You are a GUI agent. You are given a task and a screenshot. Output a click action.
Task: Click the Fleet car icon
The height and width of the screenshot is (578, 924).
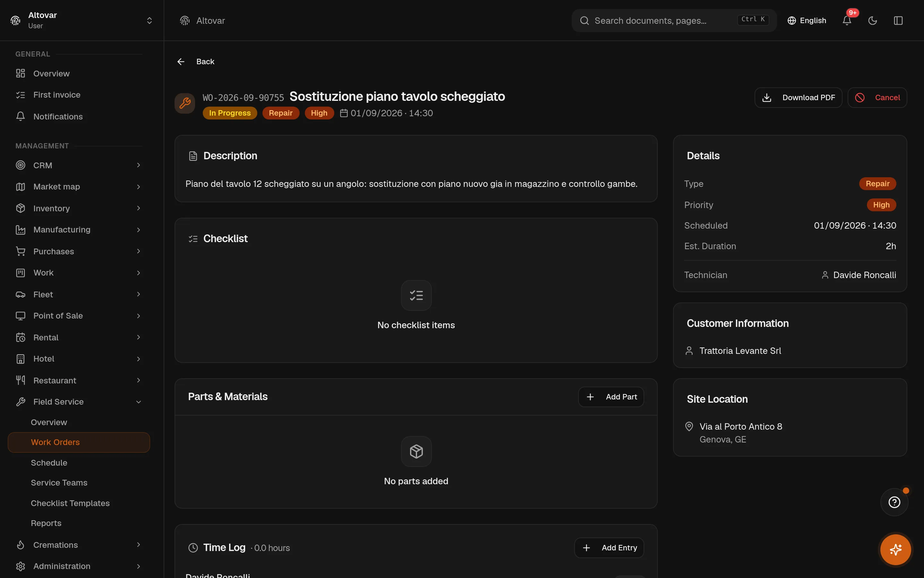click(x=21, y=294)
